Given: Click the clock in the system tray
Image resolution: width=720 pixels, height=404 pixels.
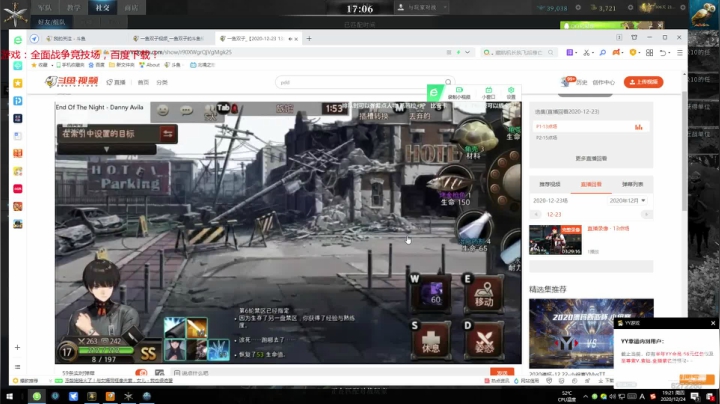Looking at the screenshot, I should pos(673,396).
